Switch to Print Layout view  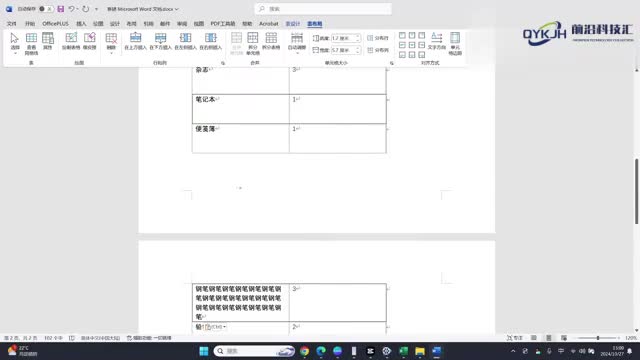[x=549, y=338]
